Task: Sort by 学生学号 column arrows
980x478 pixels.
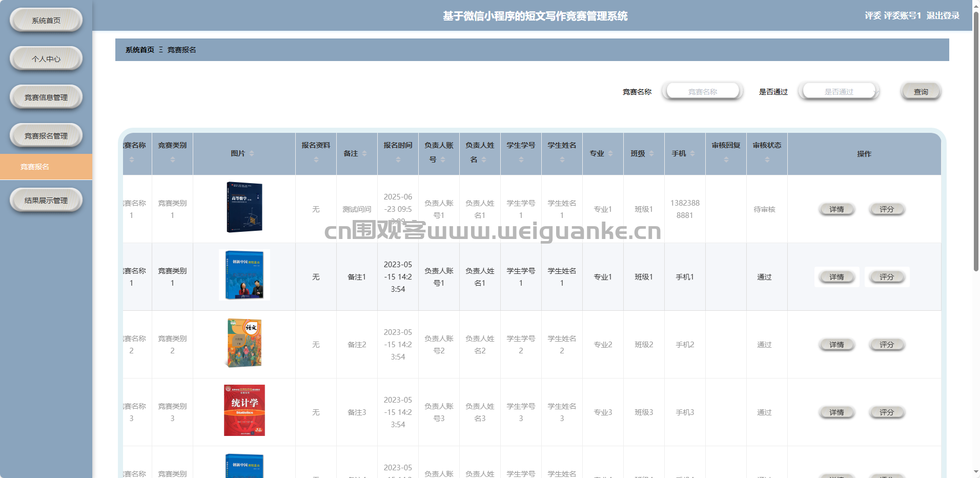Action: 521,160
